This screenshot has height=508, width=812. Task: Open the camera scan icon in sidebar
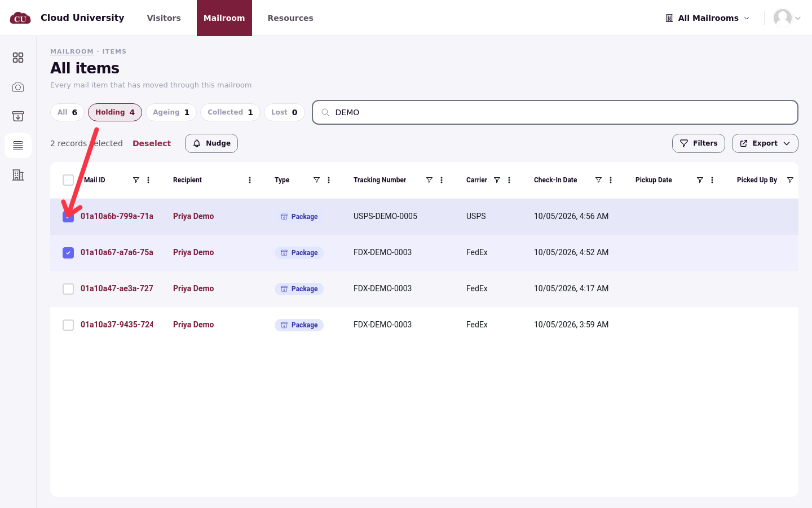point(18,87)
